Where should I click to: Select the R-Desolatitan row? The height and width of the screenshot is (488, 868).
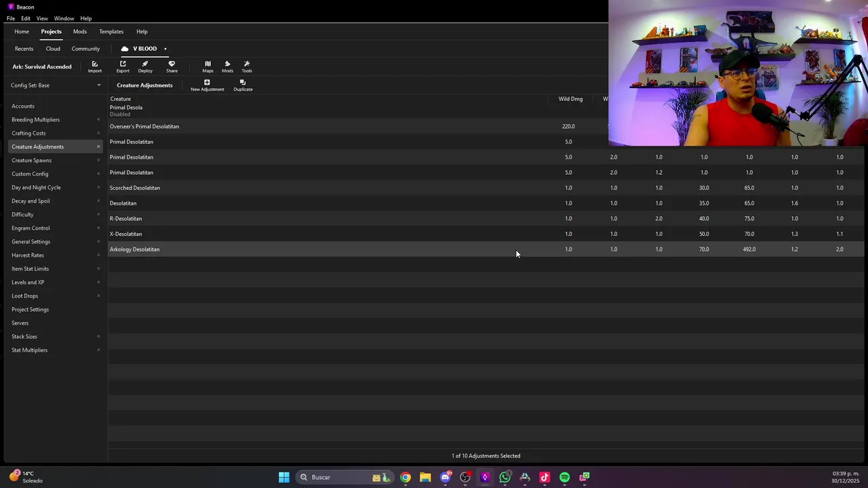click(x=486, y=219)
